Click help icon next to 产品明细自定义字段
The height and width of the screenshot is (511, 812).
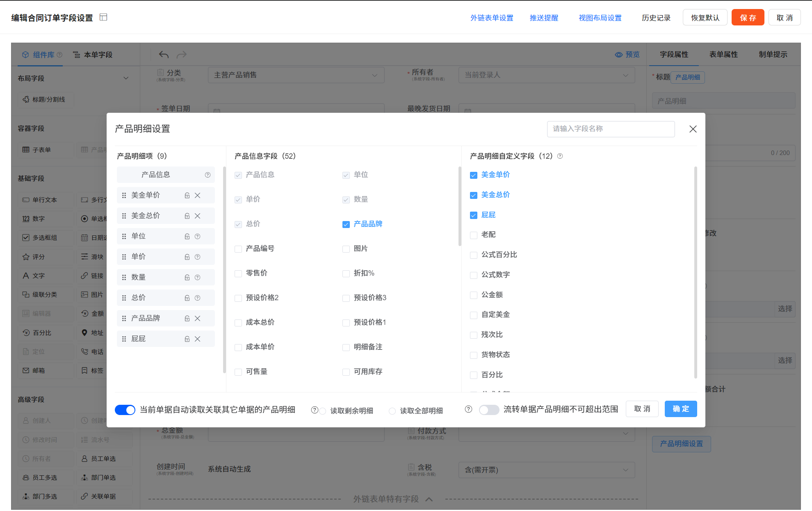(560, 156)
